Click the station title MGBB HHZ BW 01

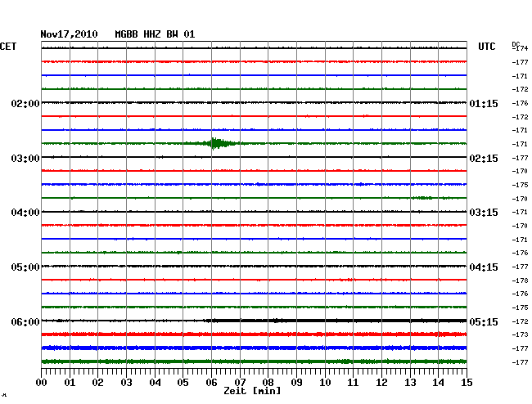155,34
